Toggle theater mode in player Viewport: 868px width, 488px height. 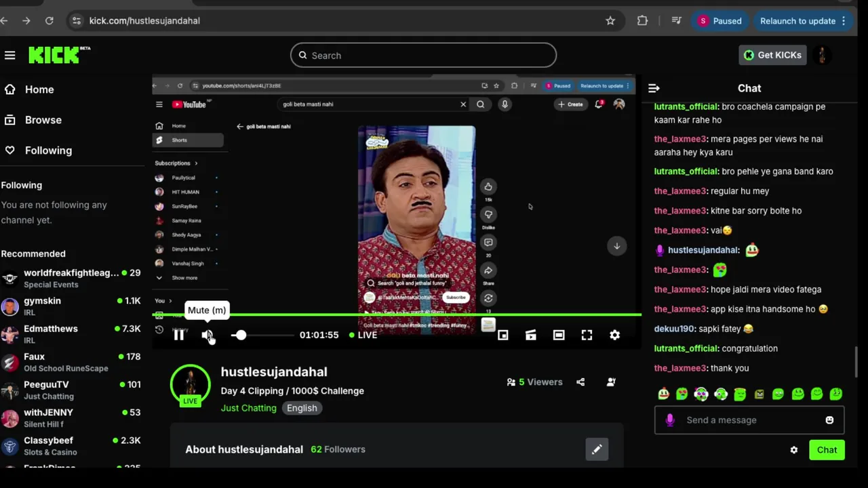(x=559, y=335)
